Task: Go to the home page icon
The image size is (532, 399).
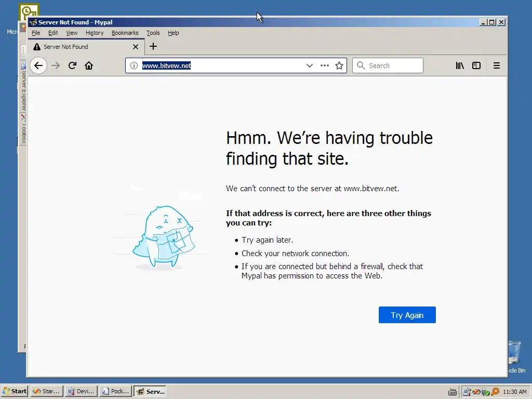Action: tap(89, 65)
